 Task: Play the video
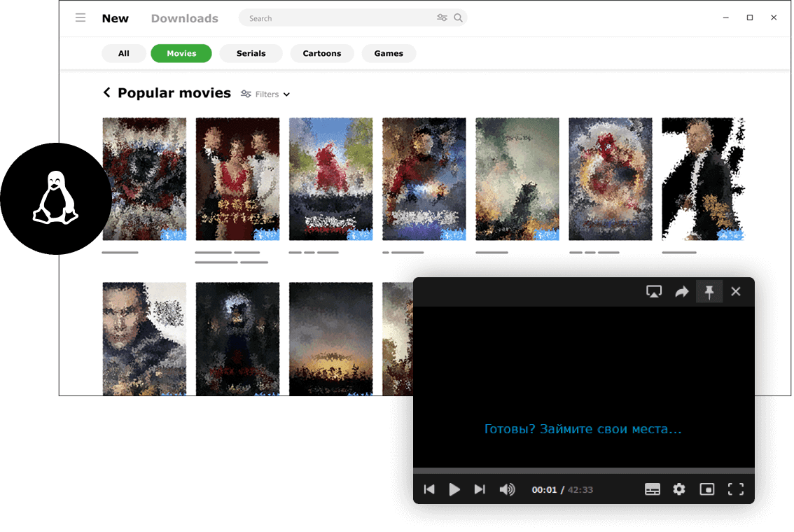point(454,489)
